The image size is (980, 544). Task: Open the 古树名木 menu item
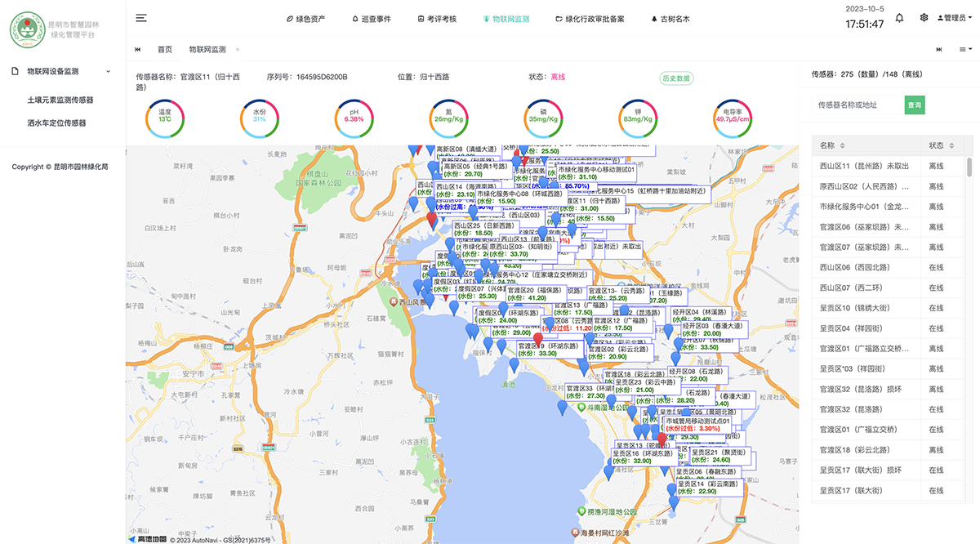670,18
